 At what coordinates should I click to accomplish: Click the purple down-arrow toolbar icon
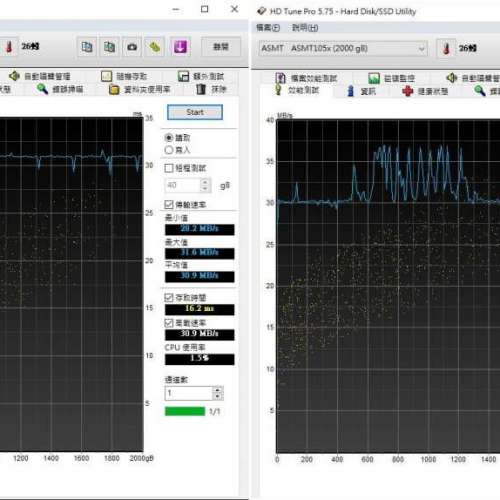(x=180, y=47)
